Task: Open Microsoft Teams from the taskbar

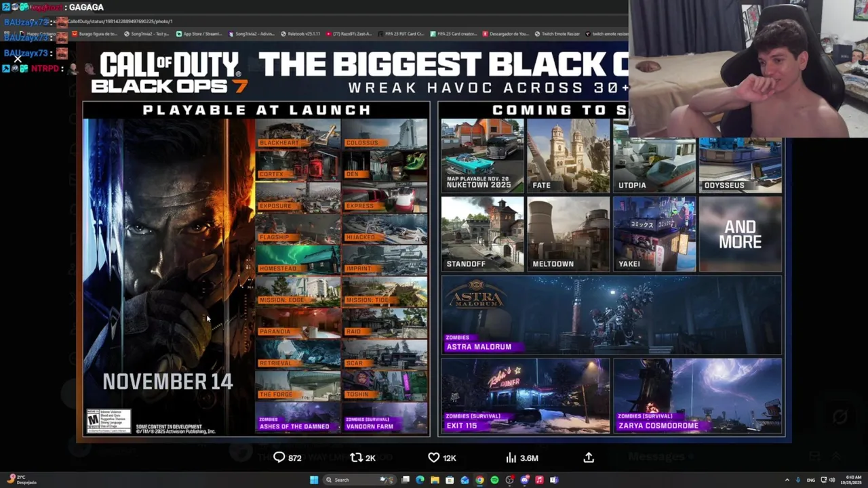Action: [x=554, y=480]
